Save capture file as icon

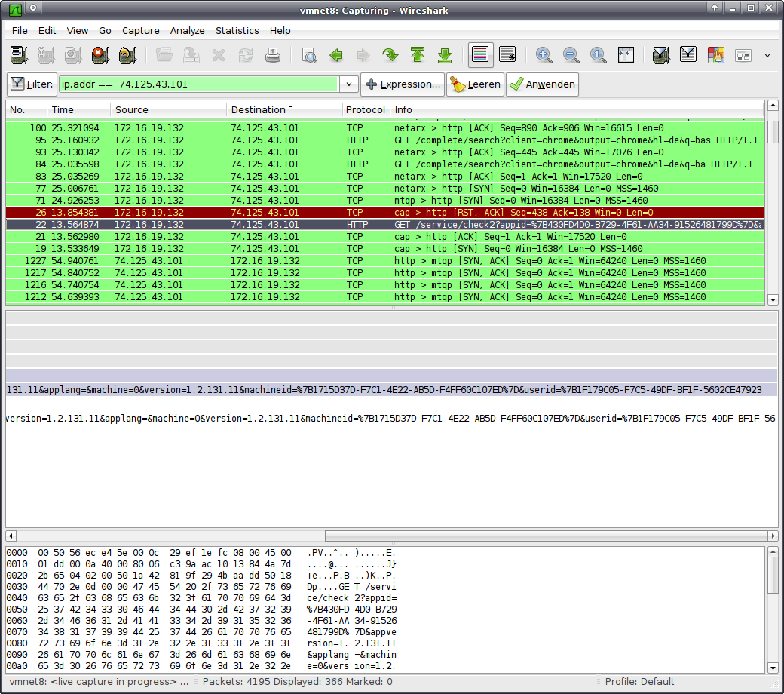[191, 55]
